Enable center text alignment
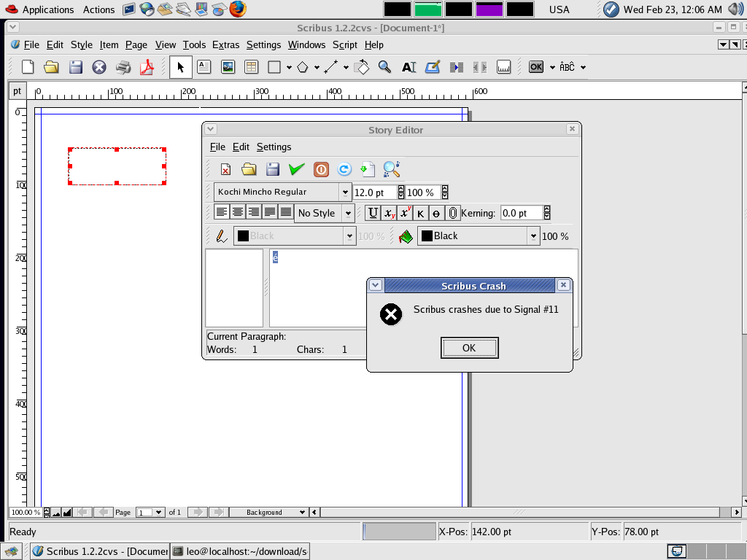 click(x=238, y=212)
